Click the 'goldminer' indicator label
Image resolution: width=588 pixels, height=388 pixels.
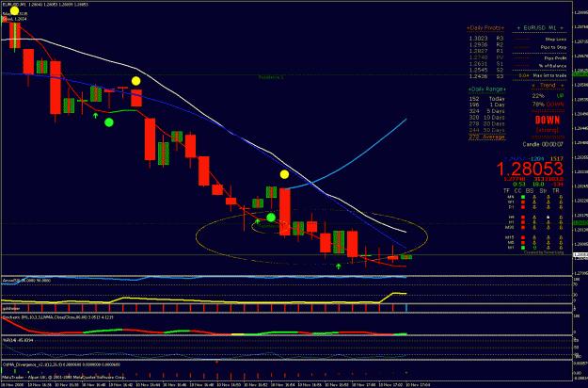(10, 309)
